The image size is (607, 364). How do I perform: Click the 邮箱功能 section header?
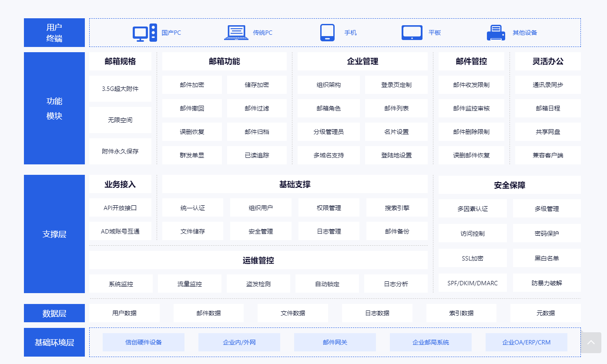tap(224, 61)
